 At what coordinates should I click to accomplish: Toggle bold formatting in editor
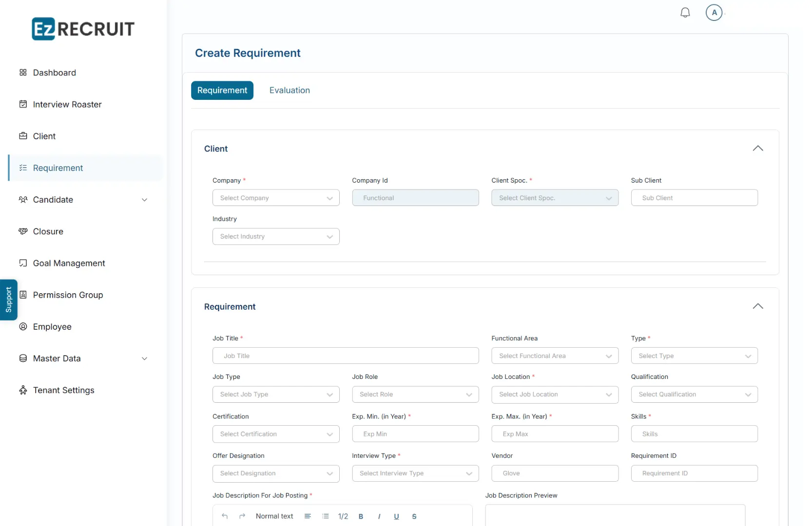point(361,516)
